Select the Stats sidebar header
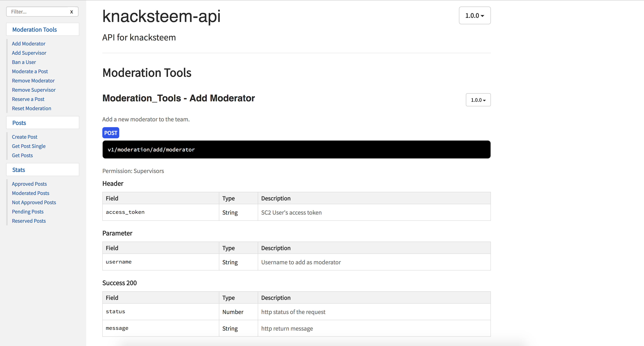The height and width of the screenshot is (346, 644). click(x=19, y=170)
